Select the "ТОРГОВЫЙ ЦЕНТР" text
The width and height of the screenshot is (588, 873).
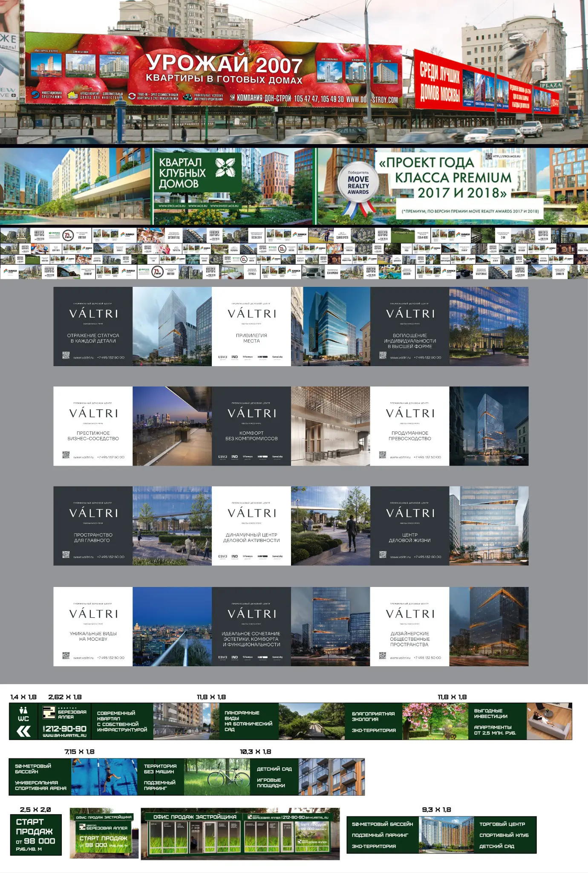click(x=502, y=824)
